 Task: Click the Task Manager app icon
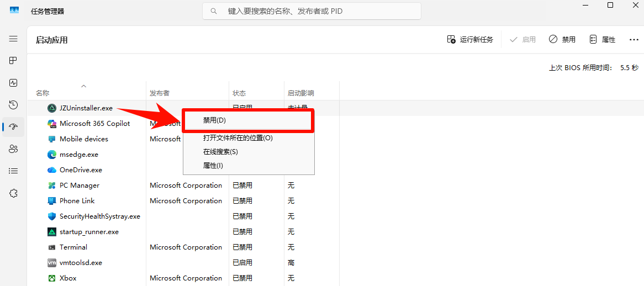(x=14, y=11)
